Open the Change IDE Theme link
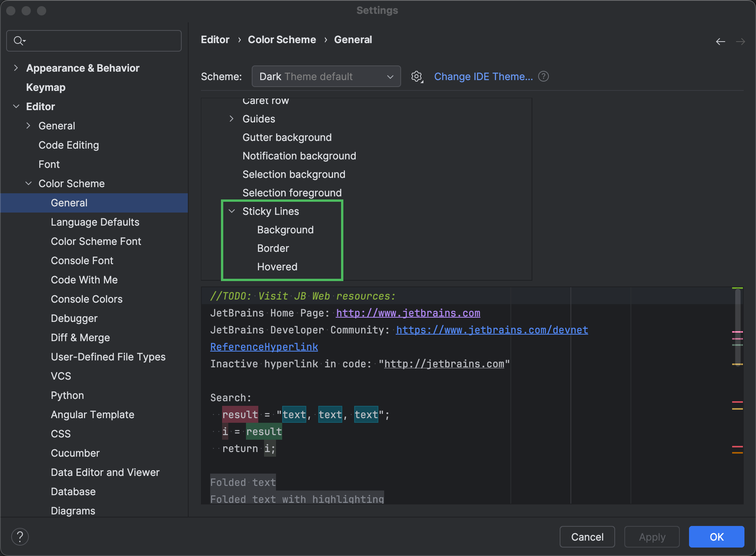Viewport: 756px width, 556px height. point(484,76)
